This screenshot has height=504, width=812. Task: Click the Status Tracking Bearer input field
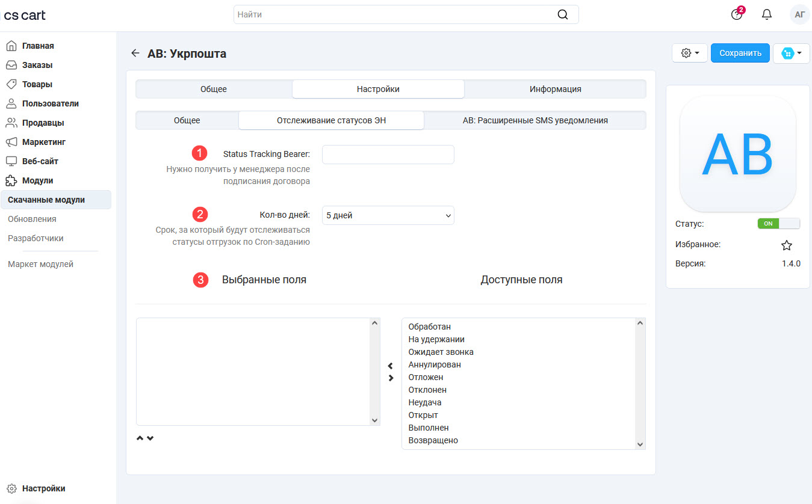388,155
